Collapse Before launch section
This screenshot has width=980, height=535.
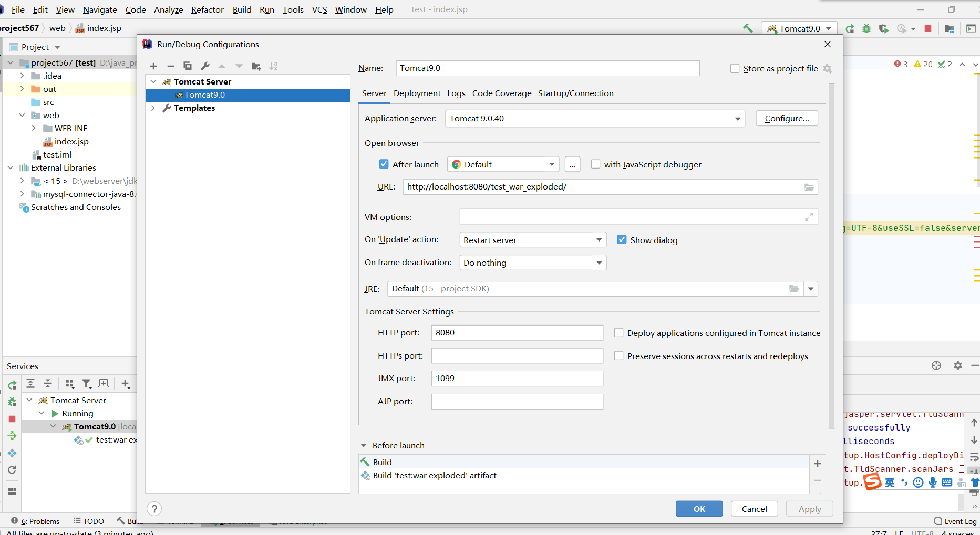[x=363, y=445]
